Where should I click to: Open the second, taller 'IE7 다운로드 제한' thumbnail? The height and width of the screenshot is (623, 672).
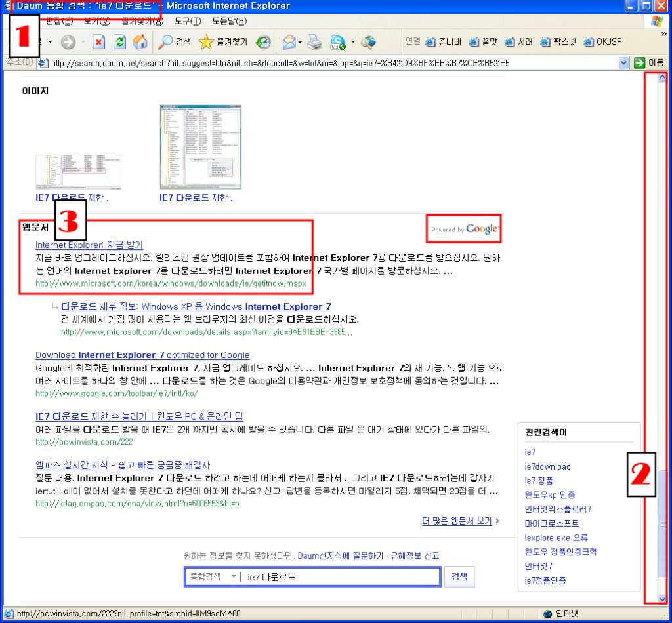tap(201, 147)
